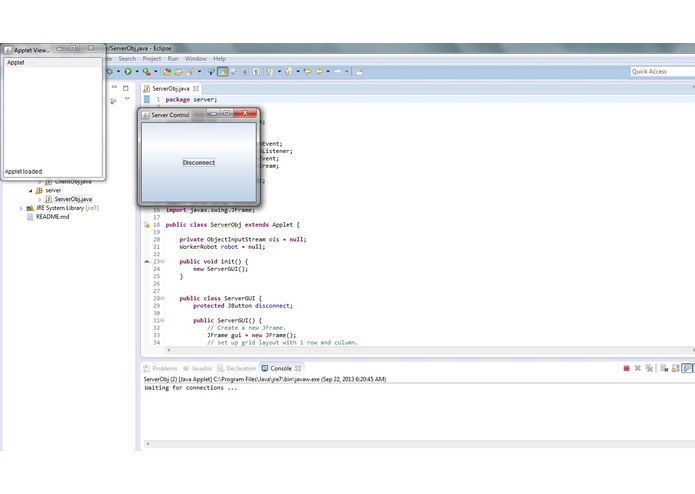Collapse the ServerGUI class fold marker
695x494 pixels.
tap(162, 298)
